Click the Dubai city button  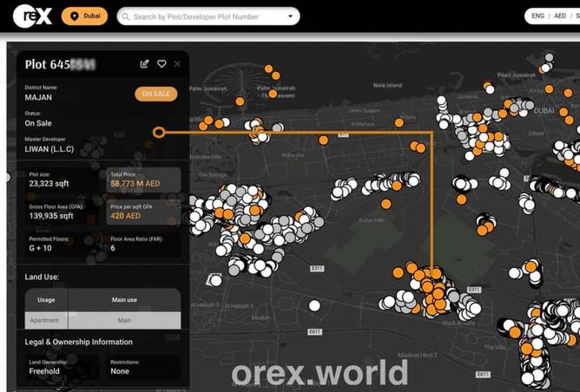[x=84, y=16]
